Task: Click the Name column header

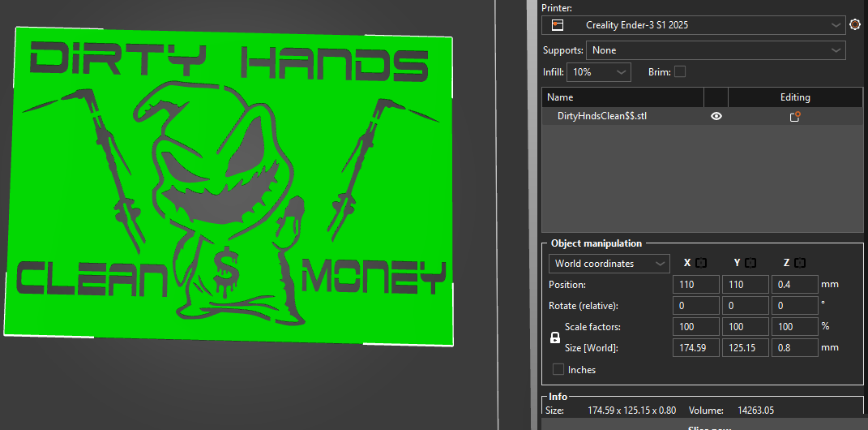Action: click(622, 97)
